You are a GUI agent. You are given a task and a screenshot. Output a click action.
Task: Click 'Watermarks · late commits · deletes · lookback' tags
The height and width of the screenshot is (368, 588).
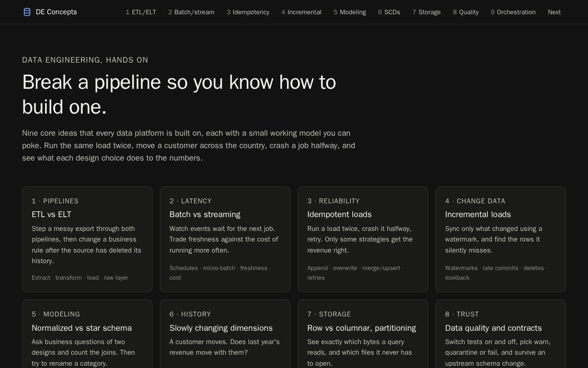[496, 273]
